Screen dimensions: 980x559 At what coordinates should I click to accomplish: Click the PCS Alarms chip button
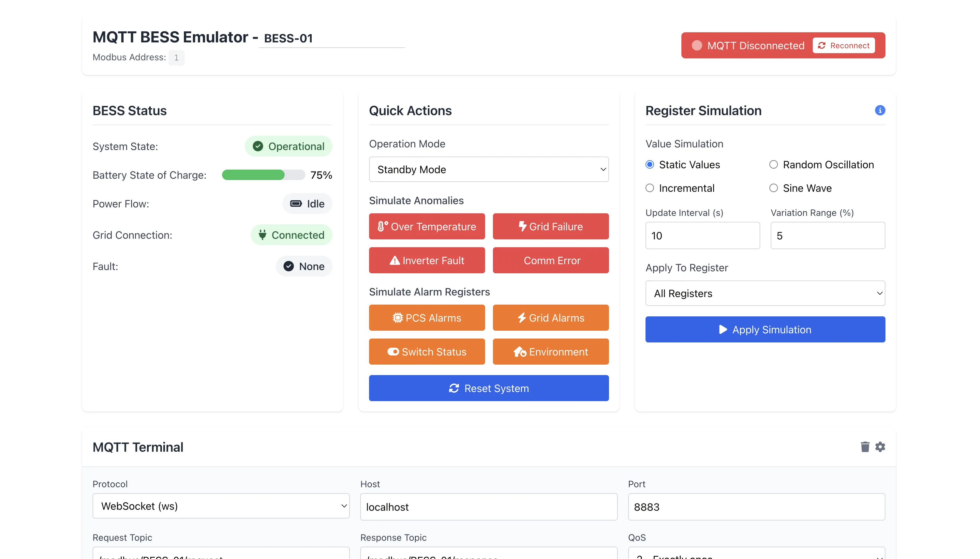pyautogui.click(x=427, y=318)
